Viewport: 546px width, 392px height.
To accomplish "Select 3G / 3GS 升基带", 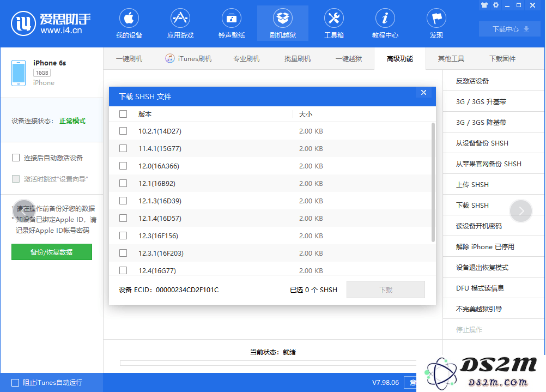I will tap(494, 101).
